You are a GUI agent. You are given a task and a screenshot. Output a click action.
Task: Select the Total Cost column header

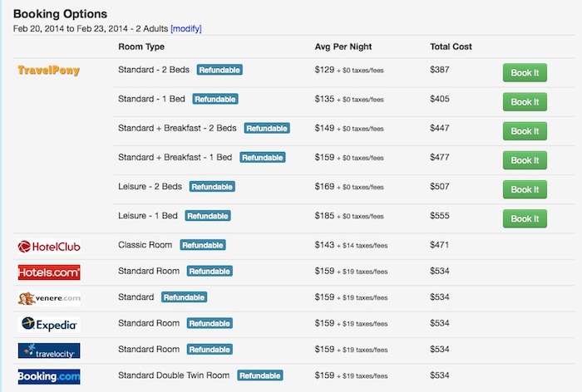451,47
